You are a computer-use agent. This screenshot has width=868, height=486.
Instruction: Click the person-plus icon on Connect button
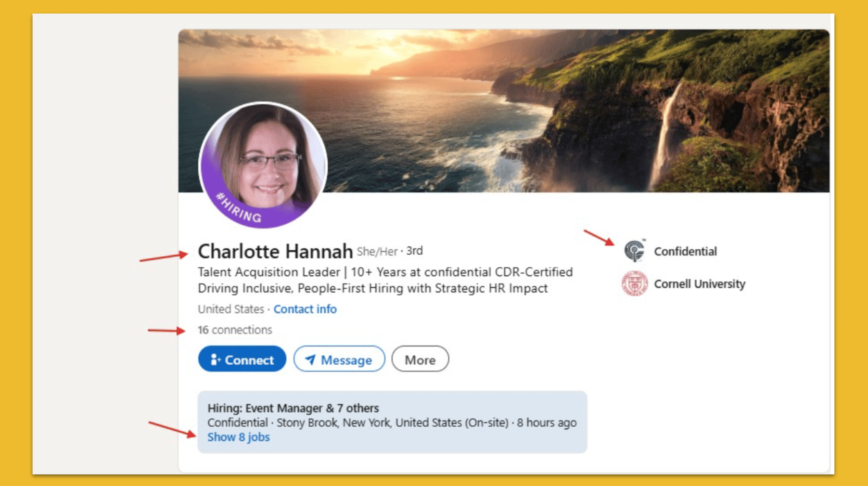pyautogui.click(x=215, y=359)
